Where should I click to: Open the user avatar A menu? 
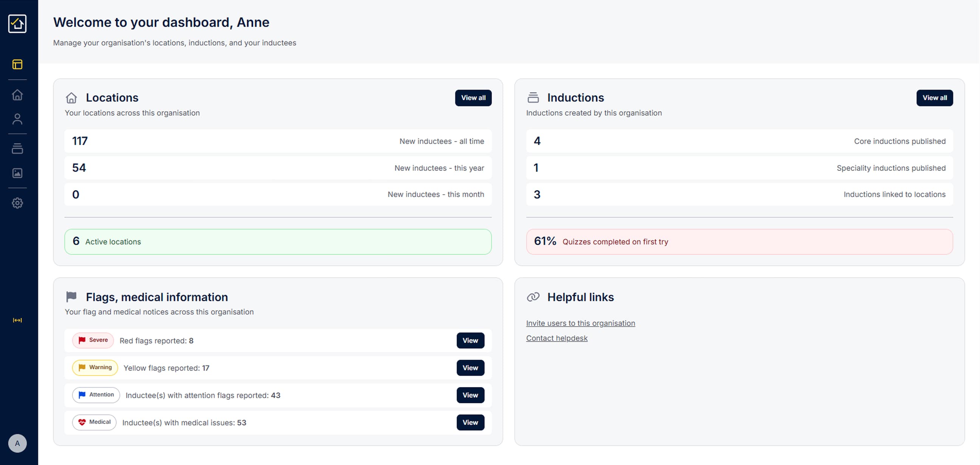point(17,443)
